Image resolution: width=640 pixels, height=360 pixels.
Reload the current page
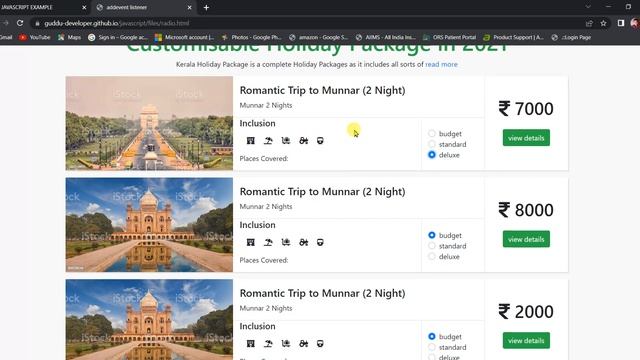click(20, 23)
